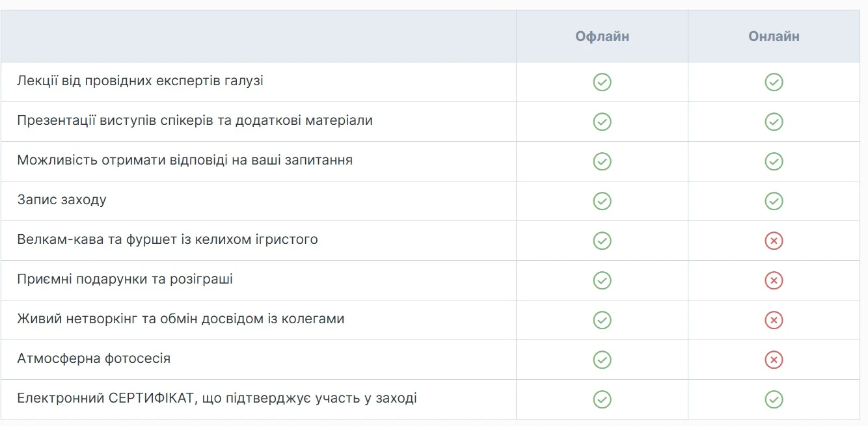Click the Онлайн red cross for Приємні подарунки

[774, 280]
